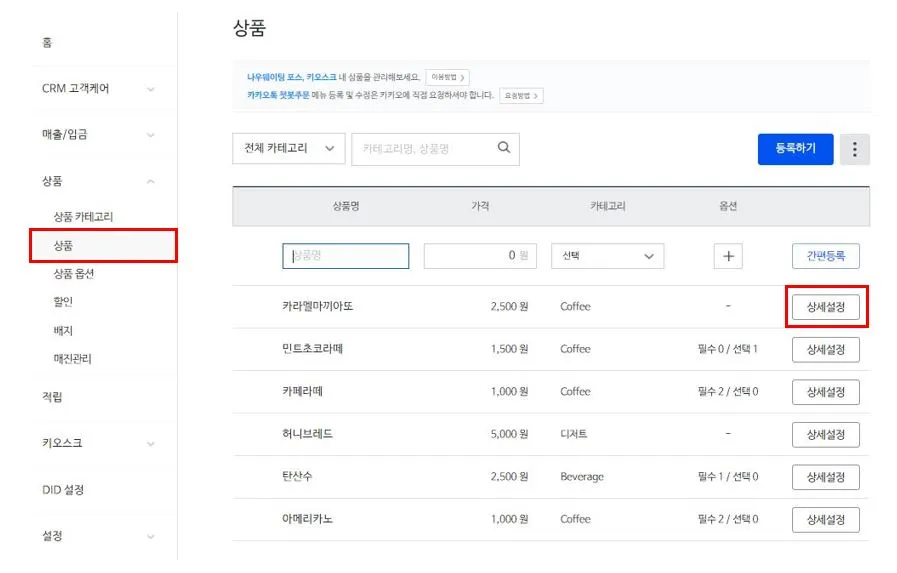Image resolution: width=897 pixels, height=573 pixels.
Task: Select the 상품 submenu item
Action: (x=104, y=246)
